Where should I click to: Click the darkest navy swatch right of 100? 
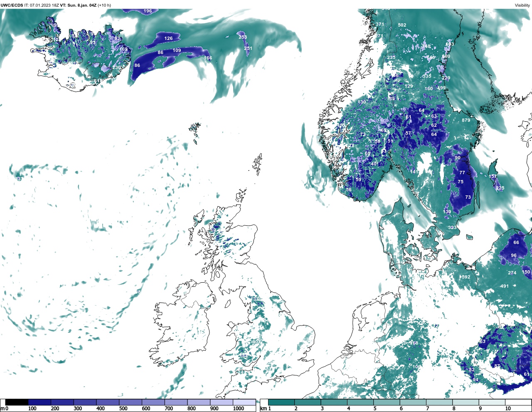40,402
